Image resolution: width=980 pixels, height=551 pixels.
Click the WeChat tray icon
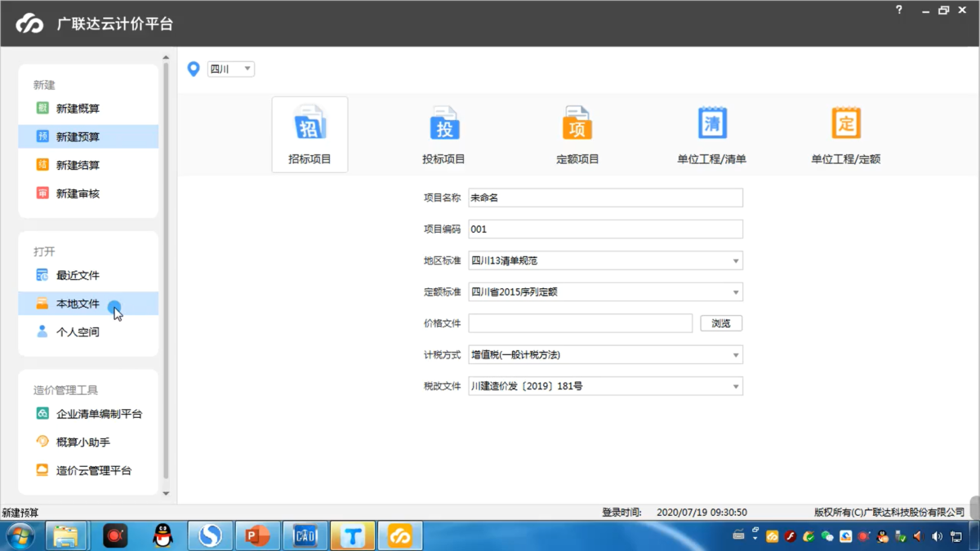(827, 536)
